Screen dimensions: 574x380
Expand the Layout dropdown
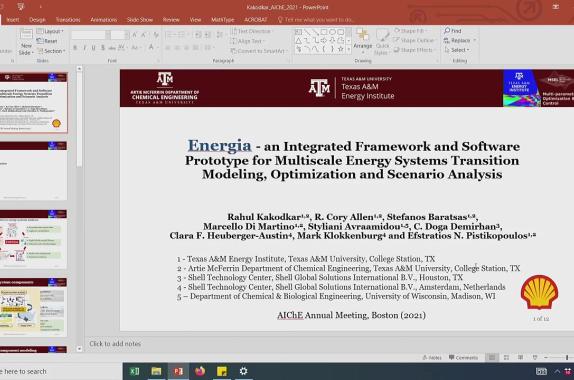[x=50, y=31]
